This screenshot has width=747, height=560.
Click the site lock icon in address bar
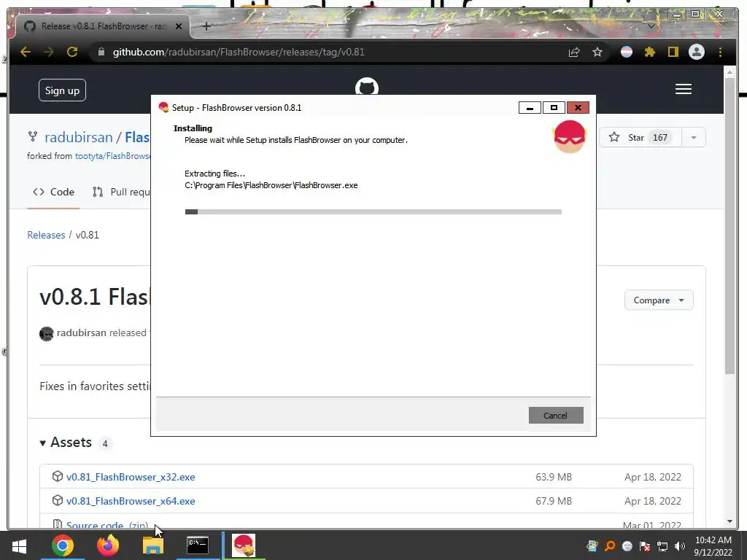coord(101,52)
